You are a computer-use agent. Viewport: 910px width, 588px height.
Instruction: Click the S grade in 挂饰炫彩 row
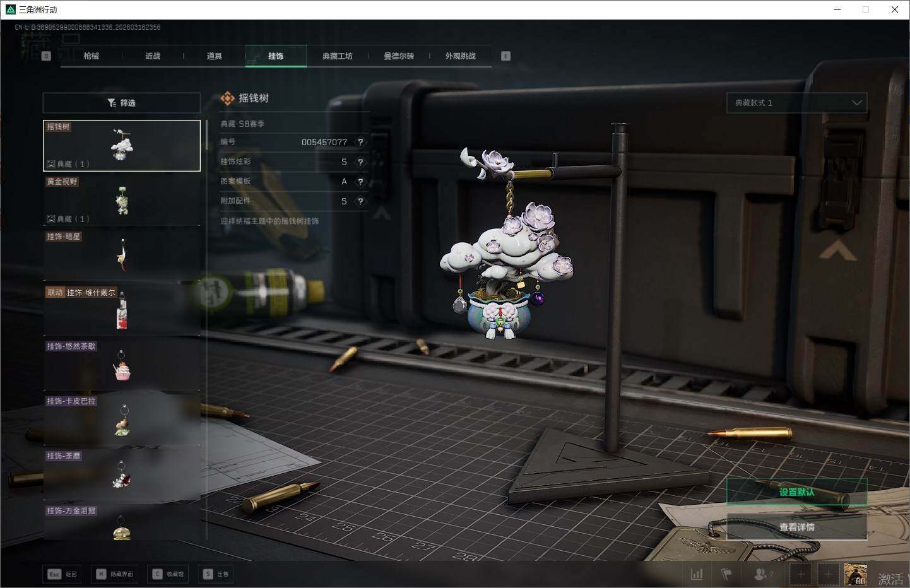[x=344, y=162]
